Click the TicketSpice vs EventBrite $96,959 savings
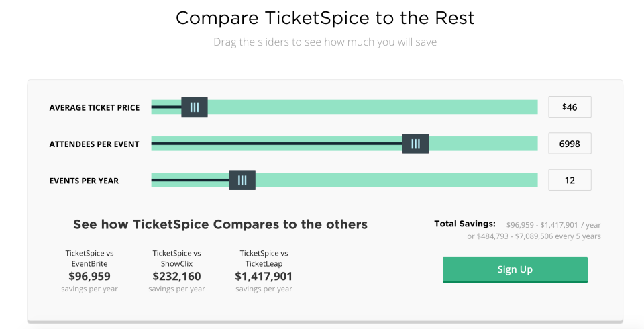Viewport: 644px width, 329px height. coord(89,276)
